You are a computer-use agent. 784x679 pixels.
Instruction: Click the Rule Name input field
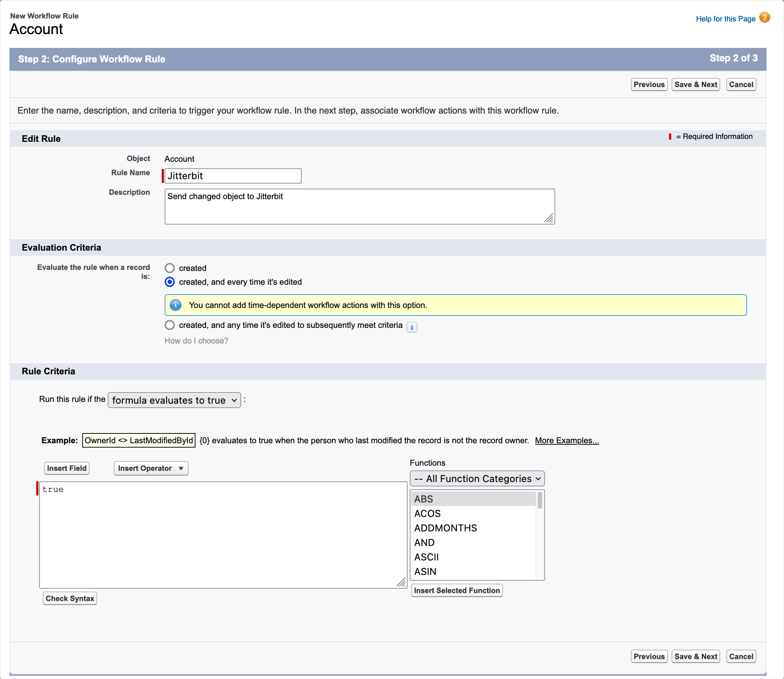tap(233, 175)
